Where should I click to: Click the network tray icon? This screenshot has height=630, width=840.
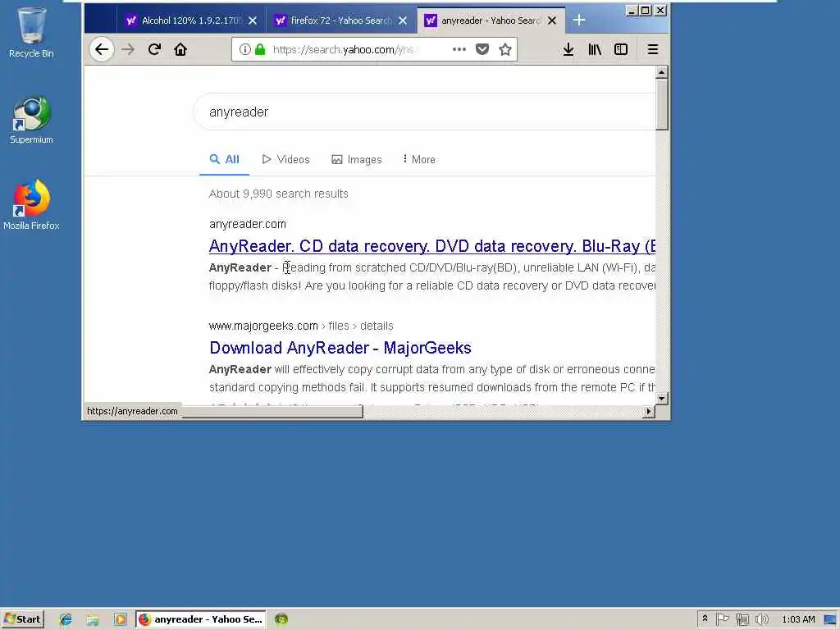[742, 619]
